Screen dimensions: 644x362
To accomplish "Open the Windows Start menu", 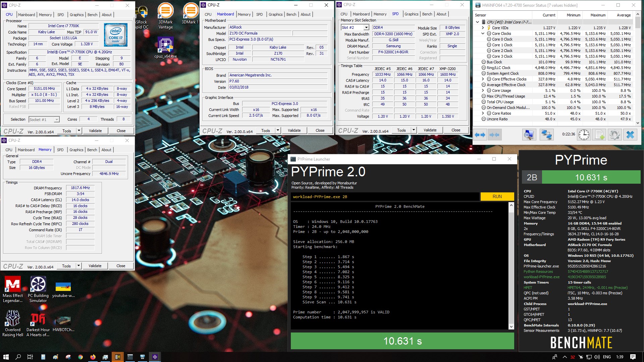I will (x=6, y=357).
